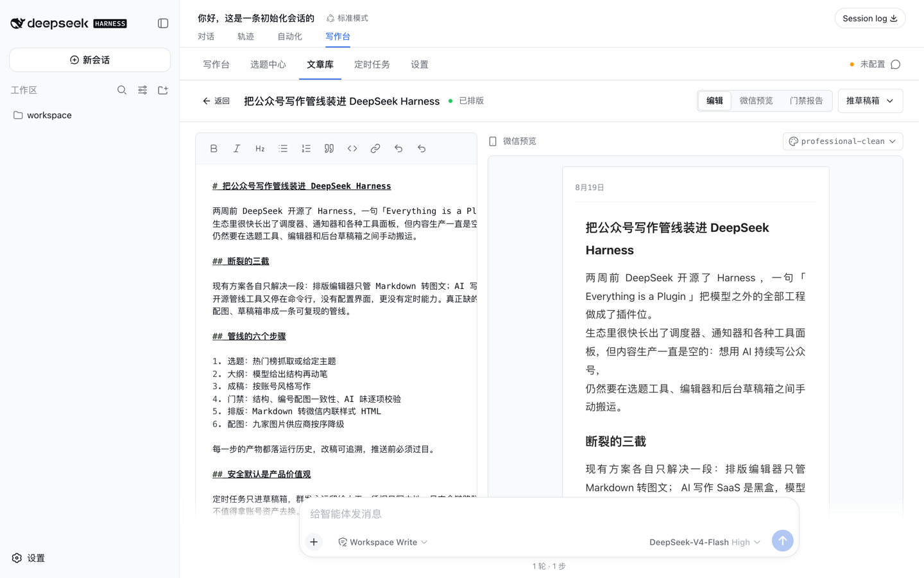Open the 推草稿箱 dropdown

[x=870, y=101]
